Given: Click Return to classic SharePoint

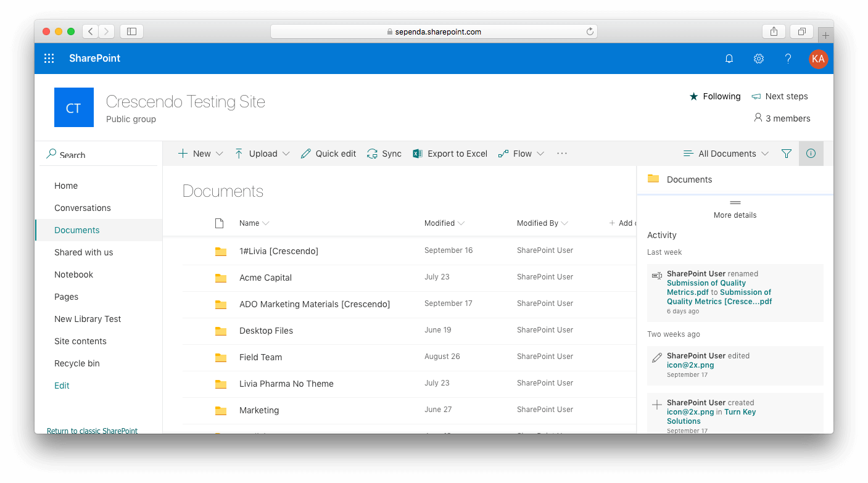Looking at the screenshot, I should pos(92,431).
